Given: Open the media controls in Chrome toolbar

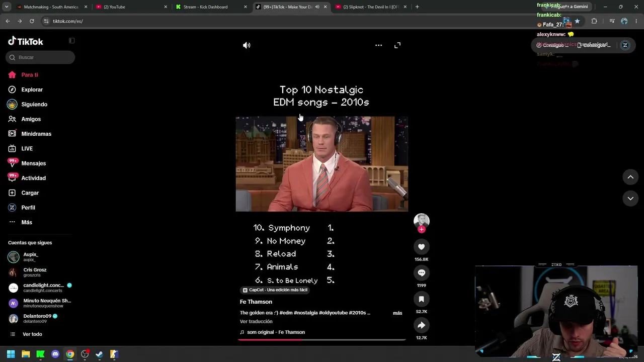Looking at the screenshot, I should (612, 21).
